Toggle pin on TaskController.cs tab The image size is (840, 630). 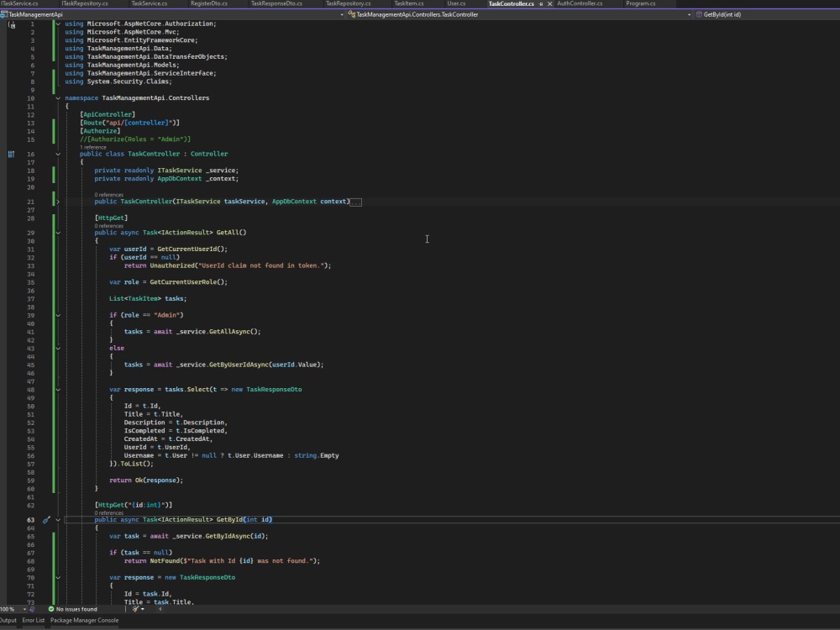(541, 3)
